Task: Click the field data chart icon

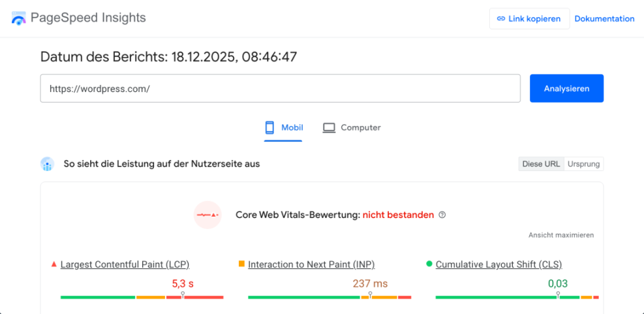Action: click(47, 164)
